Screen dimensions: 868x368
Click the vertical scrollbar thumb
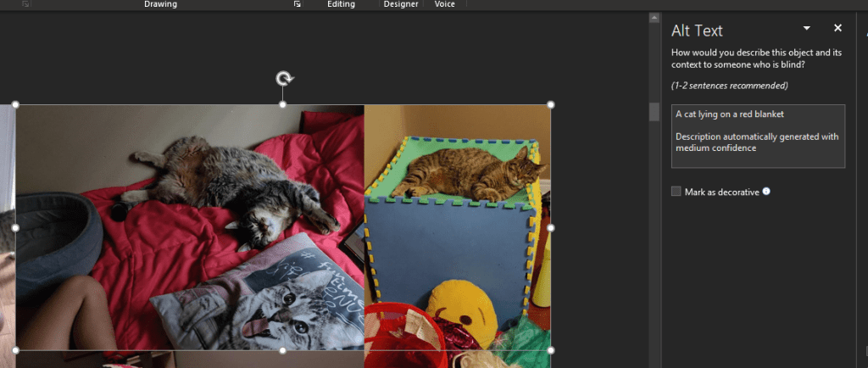(654, 111)
